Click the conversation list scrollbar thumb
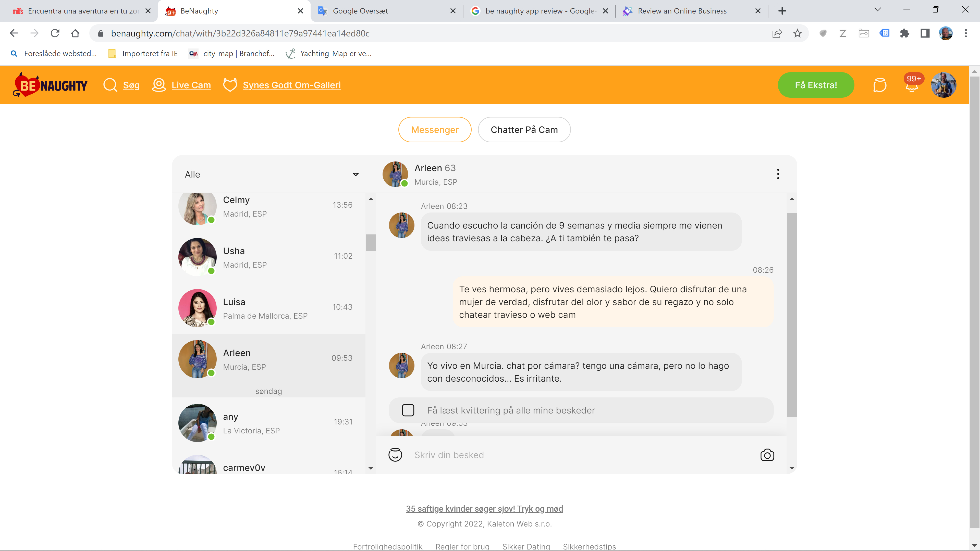Screen dimensions: 980x551 click(371, 243)
